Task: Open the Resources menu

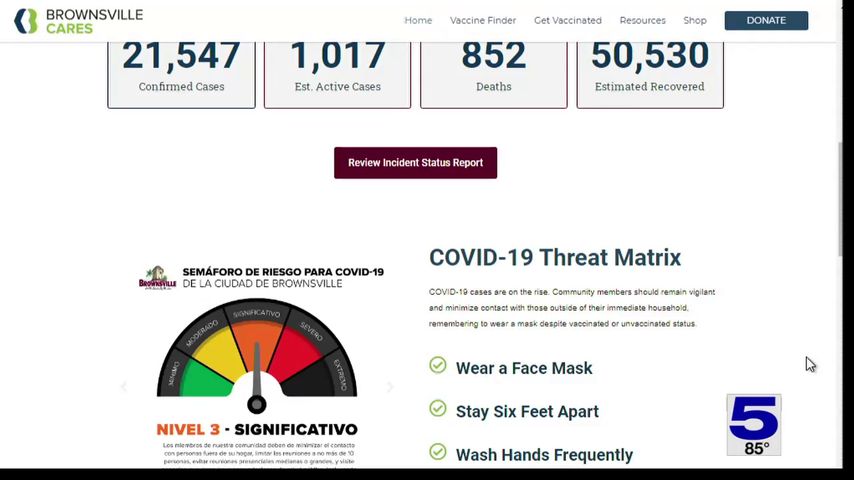Action: click(643, 21)
